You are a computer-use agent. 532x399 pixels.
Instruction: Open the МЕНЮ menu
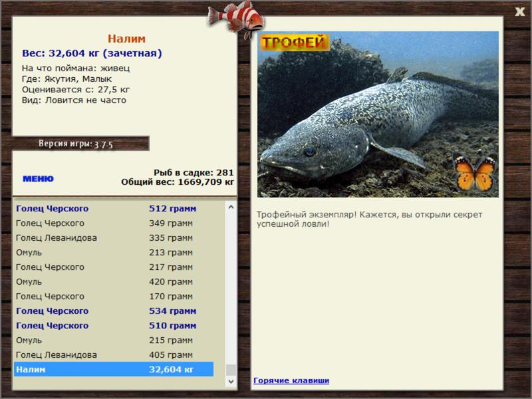pos(38,179)
